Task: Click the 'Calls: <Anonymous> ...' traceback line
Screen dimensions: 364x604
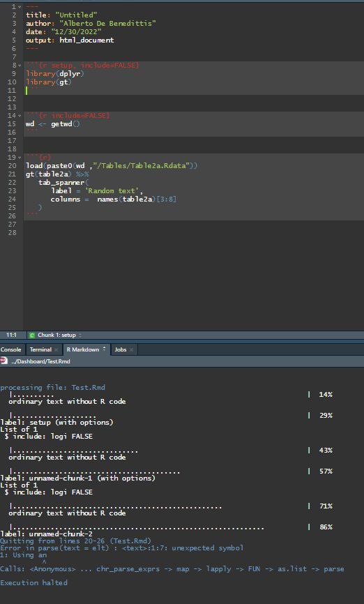Action: pyautogui.click(x=172, y=569)
